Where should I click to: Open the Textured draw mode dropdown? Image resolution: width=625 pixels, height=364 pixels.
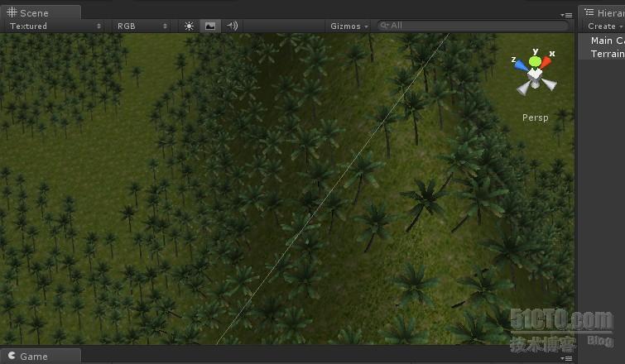click(x=55, y=26)
